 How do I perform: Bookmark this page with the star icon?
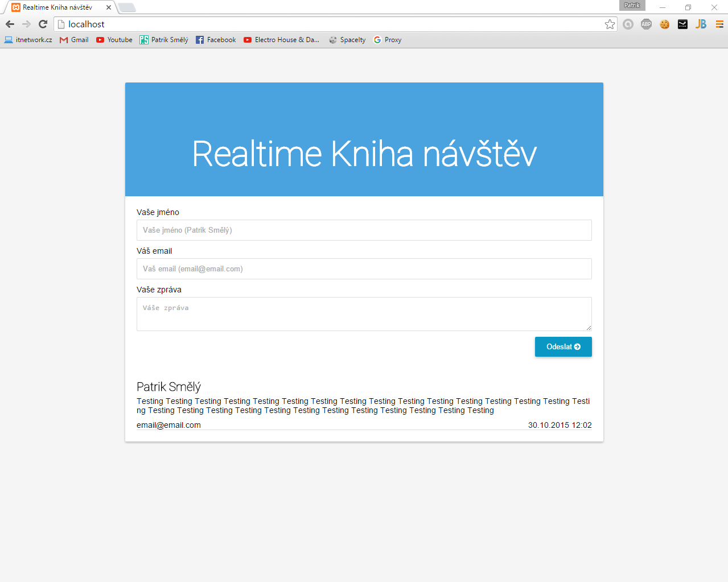(x=610, y=24)
